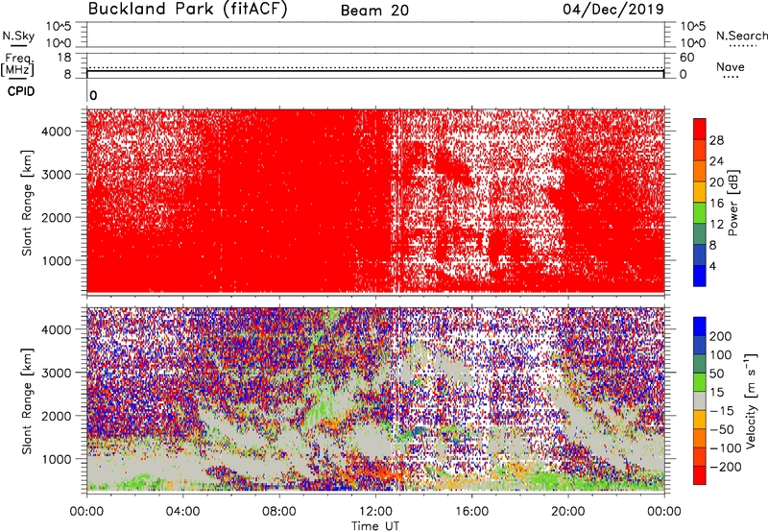
Task: Click the blue bottom segment of power colorbar
Action: (700, 276)
